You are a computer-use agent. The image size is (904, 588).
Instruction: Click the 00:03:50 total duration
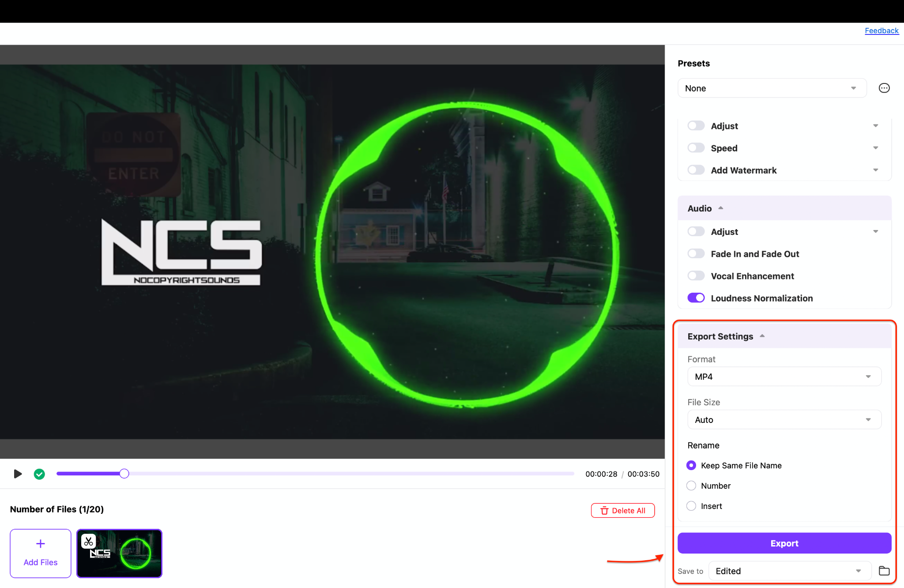pos(644,474)
